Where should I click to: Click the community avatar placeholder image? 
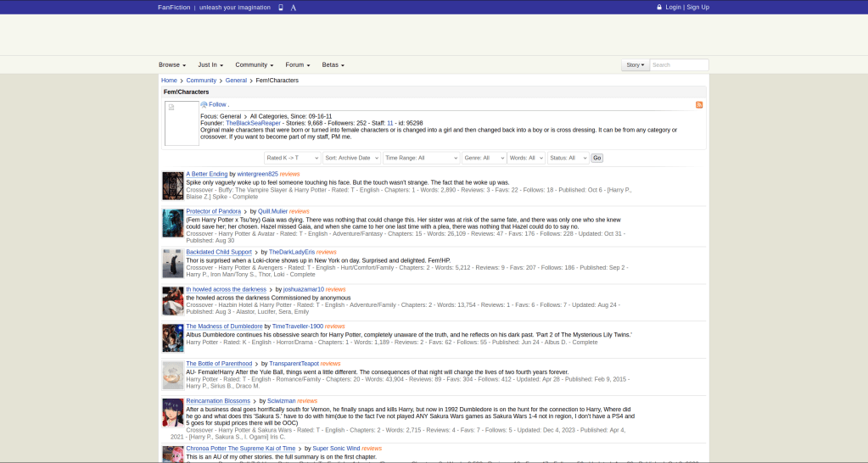[x=181, y=123]
